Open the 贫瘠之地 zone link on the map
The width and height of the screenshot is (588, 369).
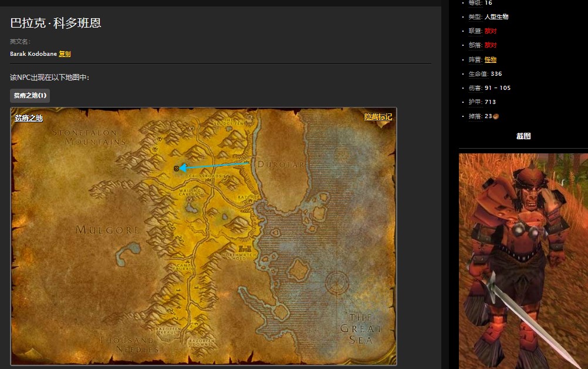point(29,118)
